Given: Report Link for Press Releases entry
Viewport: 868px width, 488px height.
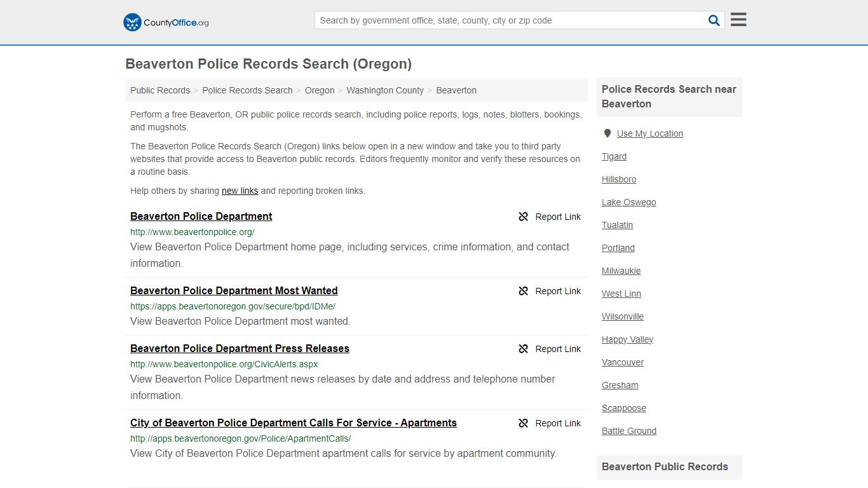Looking at the screenshot, I should [550, 349].
